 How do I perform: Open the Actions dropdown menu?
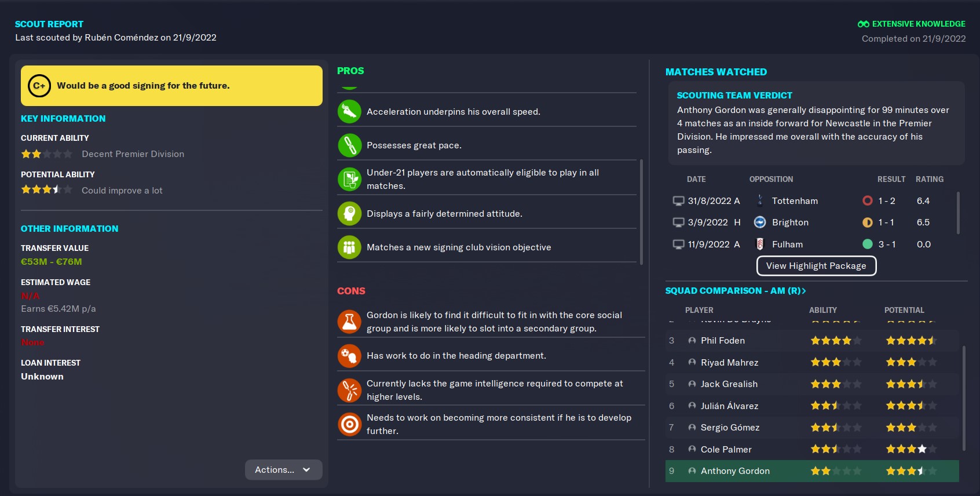[283, 470]
